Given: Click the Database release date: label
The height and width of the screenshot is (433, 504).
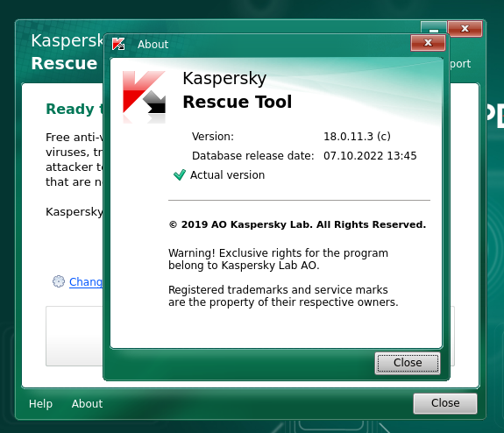Looking at the screenshot, I should [x=253, y=156].
